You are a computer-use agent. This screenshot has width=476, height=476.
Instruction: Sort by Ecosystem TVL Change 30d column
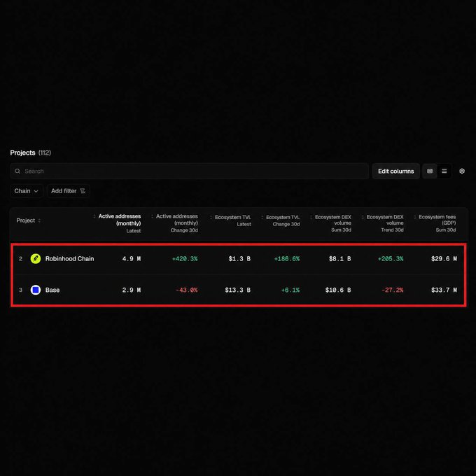281,220
